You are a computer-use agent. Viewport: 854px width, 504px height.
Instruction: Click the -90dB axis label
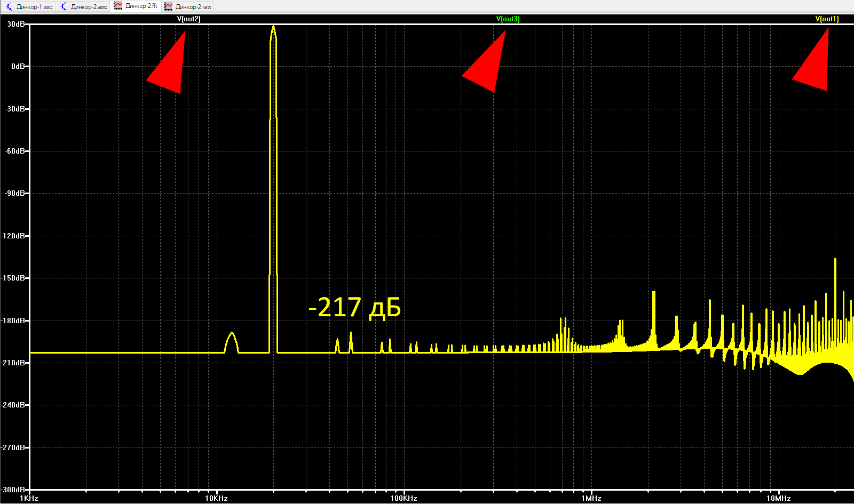(15, 194)
